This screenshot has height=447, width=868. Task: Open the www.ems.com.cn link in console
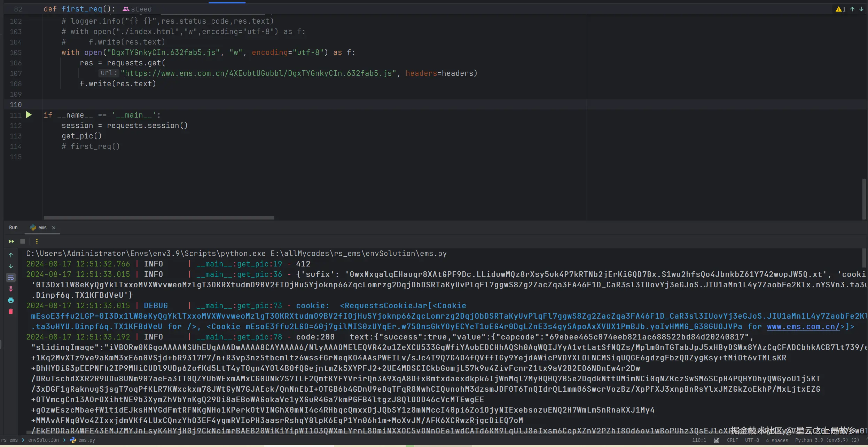[803, 327]
